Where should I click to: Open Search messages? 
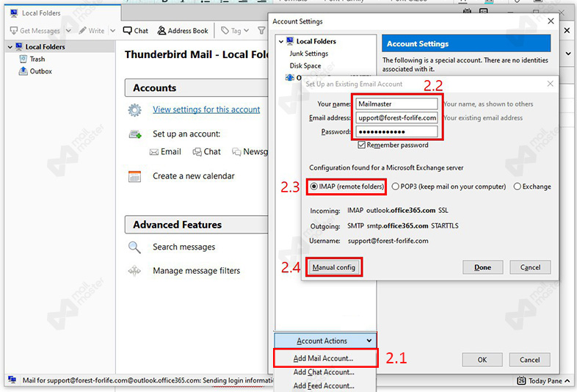pos(184,247)
